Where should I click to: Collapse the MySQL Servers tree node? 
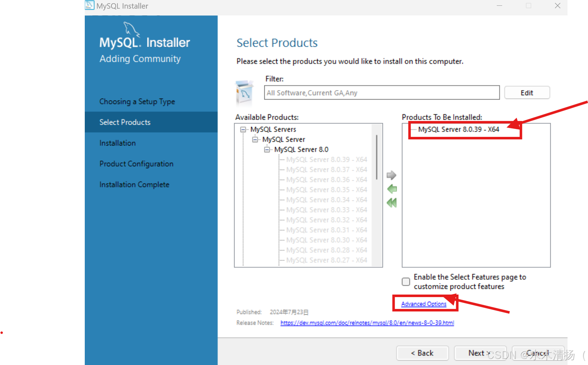[243, 129]
